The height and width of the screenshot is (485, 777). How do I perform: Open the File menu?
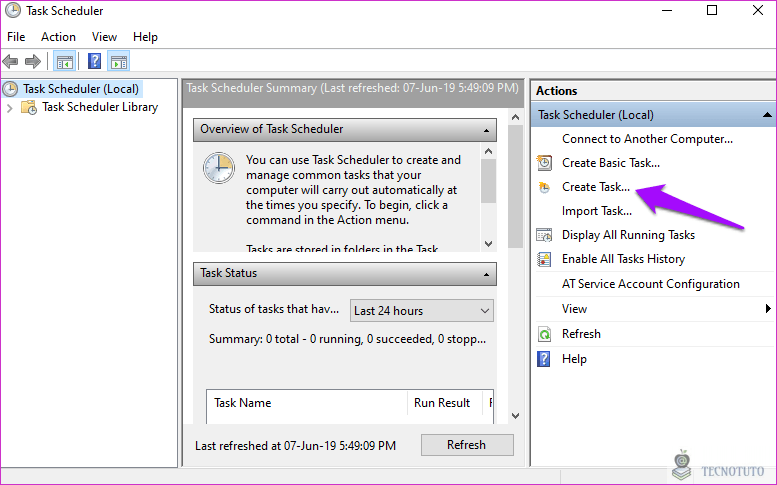point(16,37)
